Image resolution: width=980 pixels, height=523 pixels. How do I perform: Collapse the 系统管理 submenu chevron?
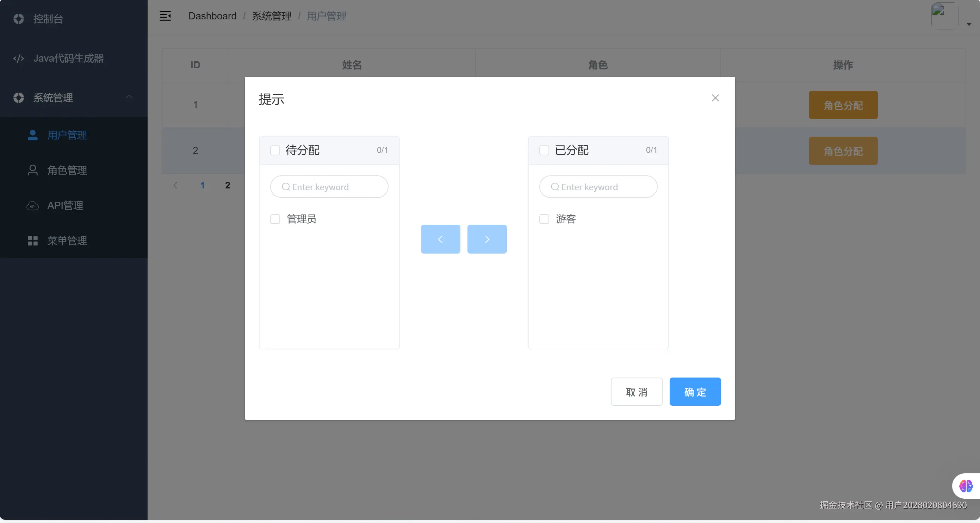pyautogui.click(x=129, y=97)
